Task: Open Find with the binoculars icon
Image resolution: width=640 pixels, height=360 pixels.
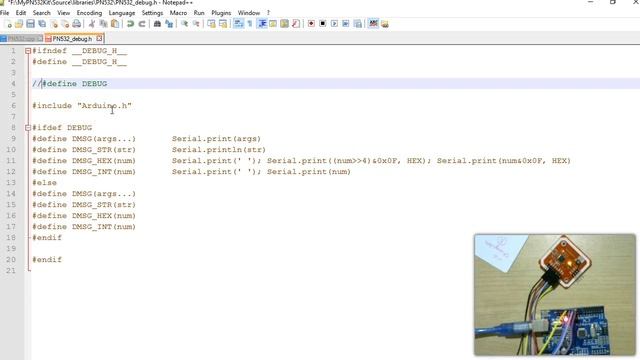Action: click(157, 24)
